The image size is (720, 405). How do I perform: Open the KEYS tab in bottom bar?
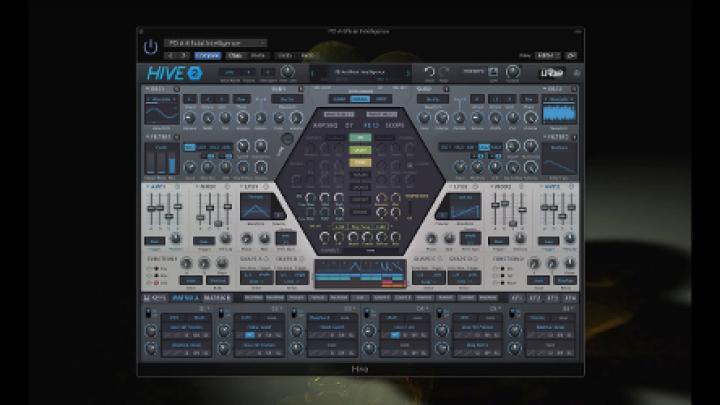155,298
